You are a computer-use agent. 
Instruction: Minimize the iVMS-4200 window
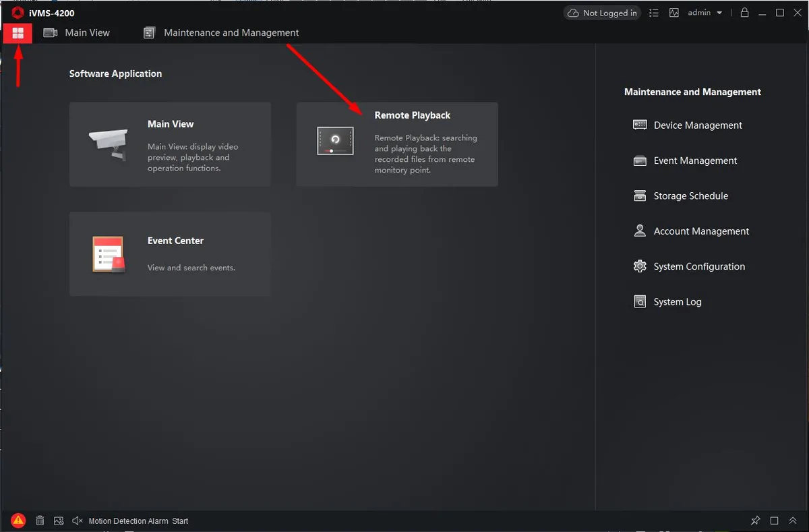[x=762, y=13]
